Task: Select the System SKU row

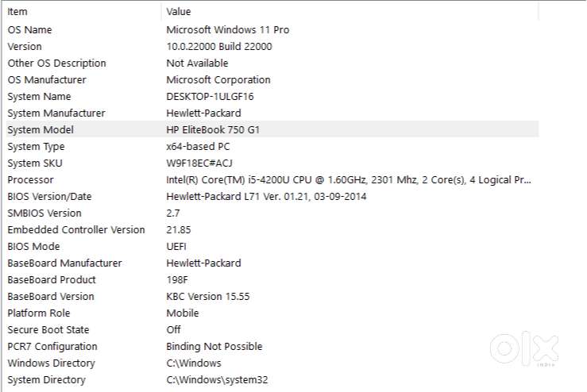Action: click(35, 163)
